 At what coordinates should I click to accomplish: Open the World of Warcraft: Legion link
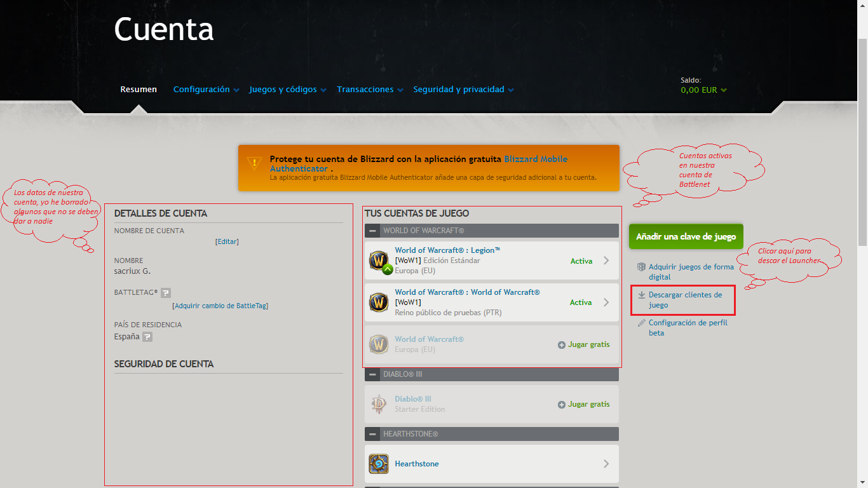[x=447, y=250]
